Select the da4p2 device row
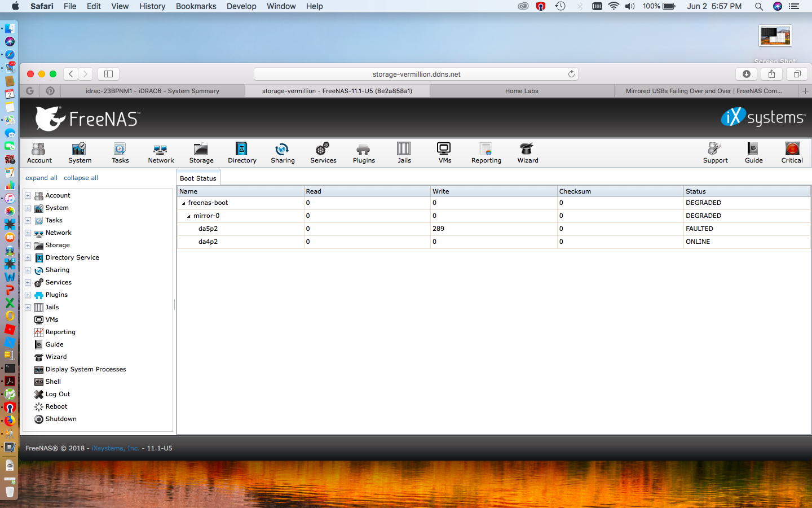 pyautogui.click(x=494, y=242)
